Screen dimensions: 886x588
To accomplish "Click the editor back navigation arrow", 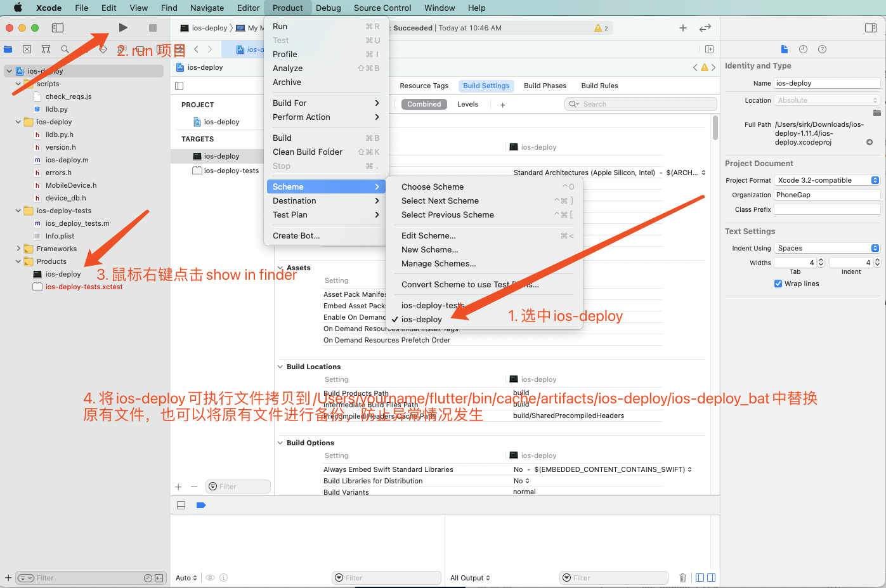I will 197,49.
